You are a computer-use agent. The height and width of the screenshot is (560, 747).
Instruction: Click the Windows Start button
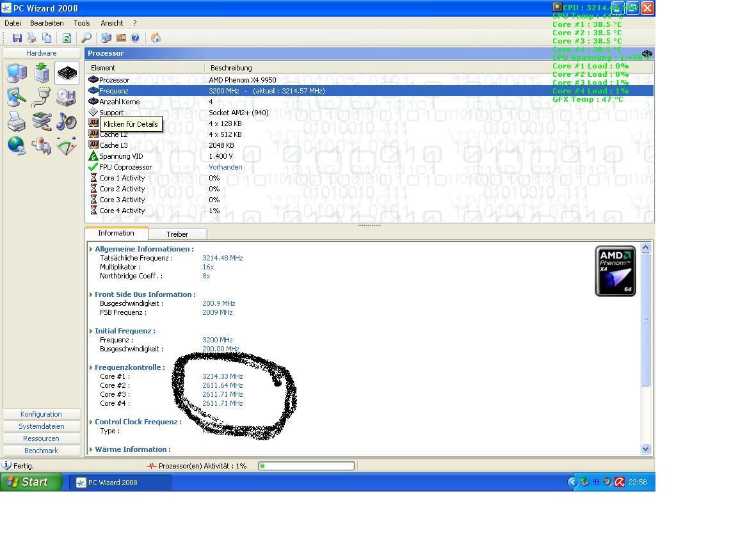(x=31, y=482)
